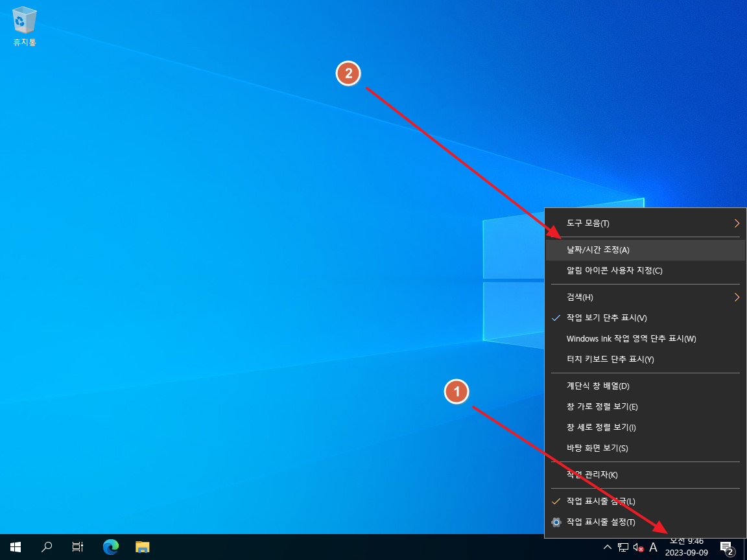
Task: Open Task View from the taskbar
Action: (78, 547)
